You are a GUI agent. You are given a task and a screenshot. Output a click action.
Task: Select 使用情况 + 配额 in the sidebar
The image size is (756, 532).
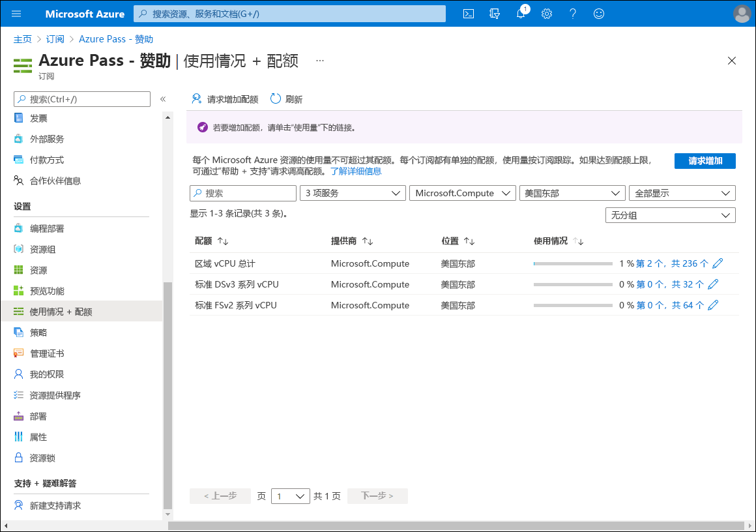(82, 312)
